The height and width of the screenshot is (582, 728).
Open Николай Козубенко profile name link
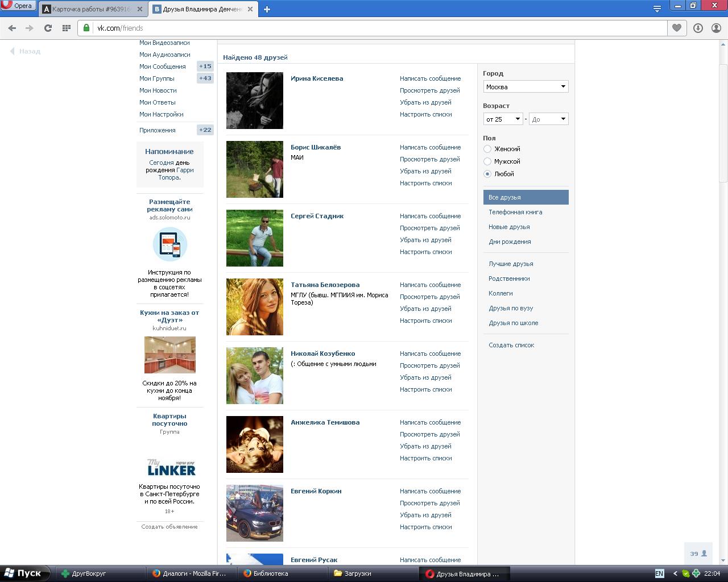coord(322,354)
